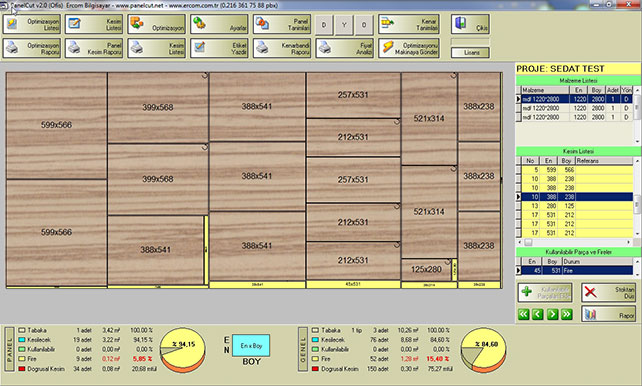Click the 19 adet Kesilecek count
This screenshot has width=642, height=386.
click(82, 340)
